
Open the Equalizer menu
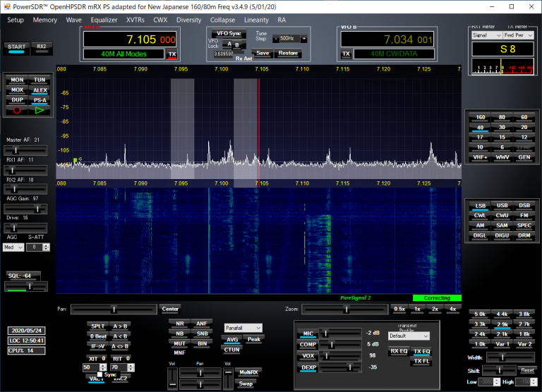104,20
